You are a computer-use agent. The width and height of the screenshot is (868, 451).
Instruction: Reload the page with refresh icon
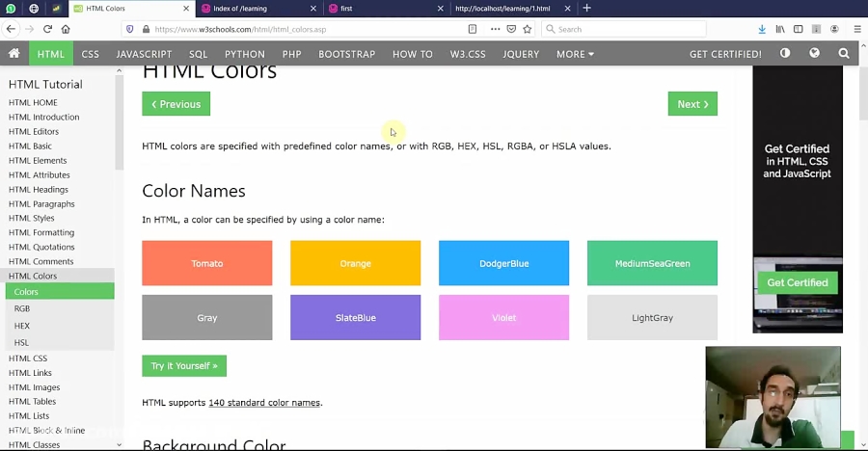[47, 29]
